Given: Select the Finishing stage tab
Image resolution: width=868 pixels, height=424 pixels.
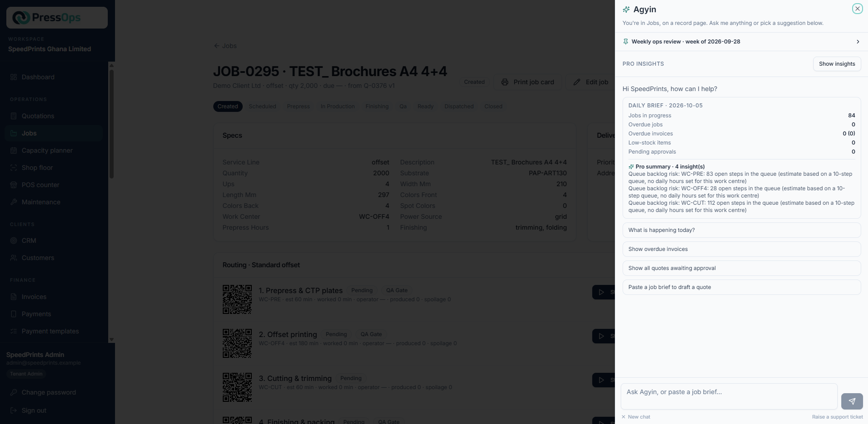Looking at the screenshot, I should click(x=377, y=106).
